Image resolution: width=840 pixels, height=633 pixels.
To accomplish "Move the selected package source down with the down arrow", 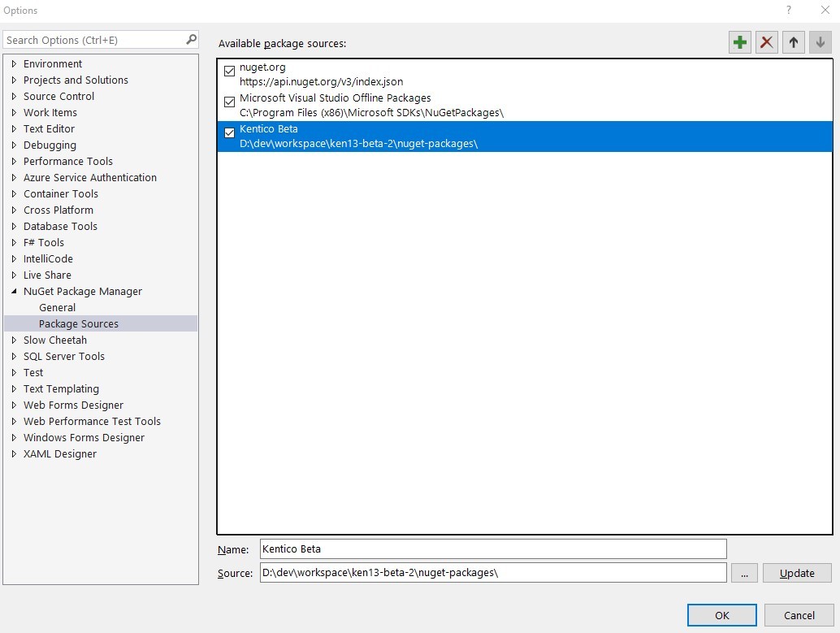I will pos(821,42).
